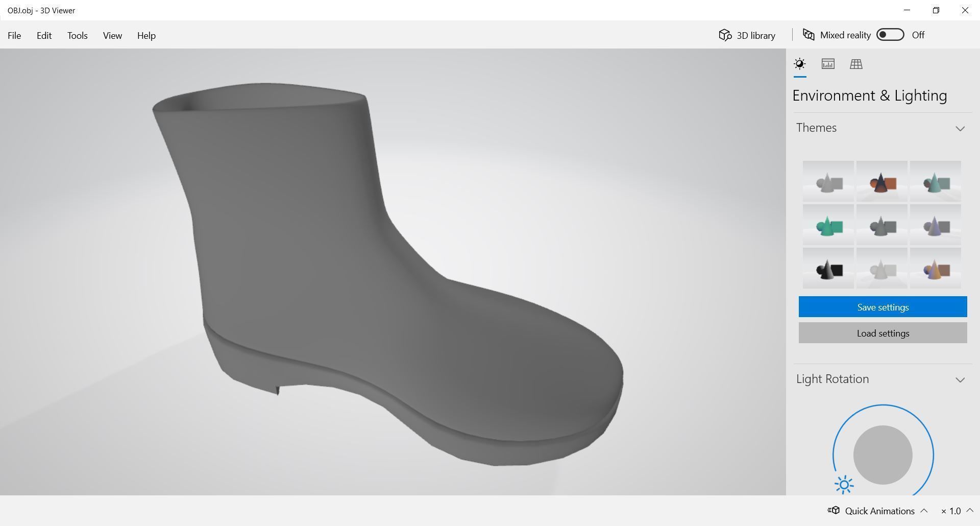Open the Environment & Lighting tab icon
Viewport: 980px width, 526px height.
pyautogui.click(x=800, y=64)
